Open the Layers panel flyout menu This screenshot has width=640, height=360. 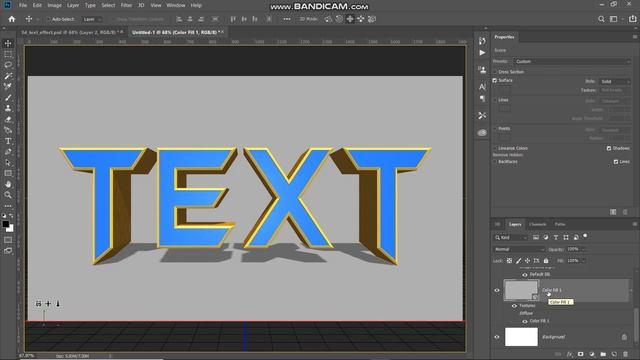click(635, 224)
